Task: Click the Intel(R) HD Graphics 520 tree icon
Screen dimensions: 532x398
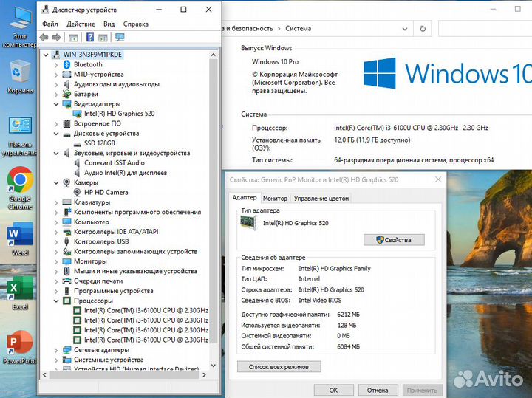Action: point(77,114)
